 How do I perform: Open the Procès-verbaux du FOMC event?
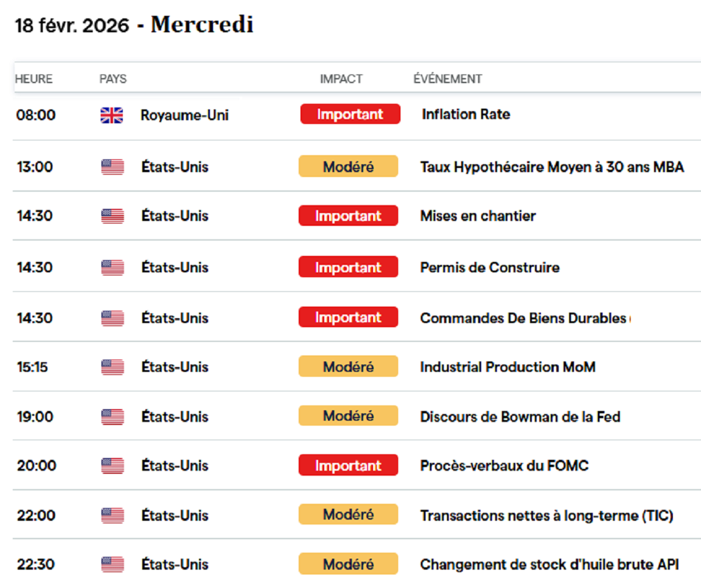[x=504, y=465]
